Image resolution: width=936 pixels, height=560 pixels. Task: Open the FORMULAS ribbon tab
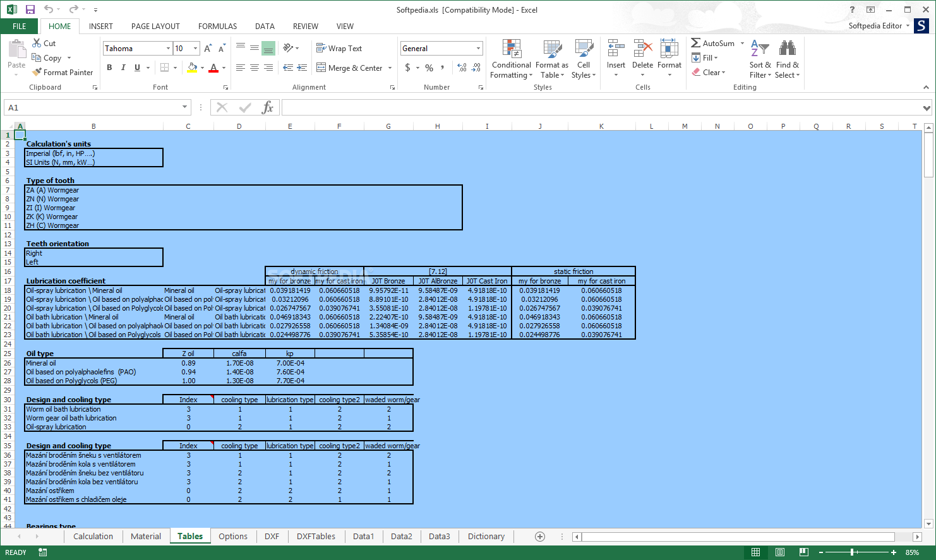[217, 26]
